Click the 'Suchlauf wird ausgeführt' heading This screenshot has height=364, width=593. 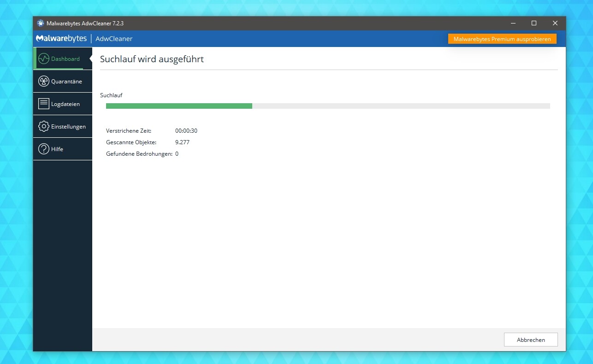click(x=152, y=59)
